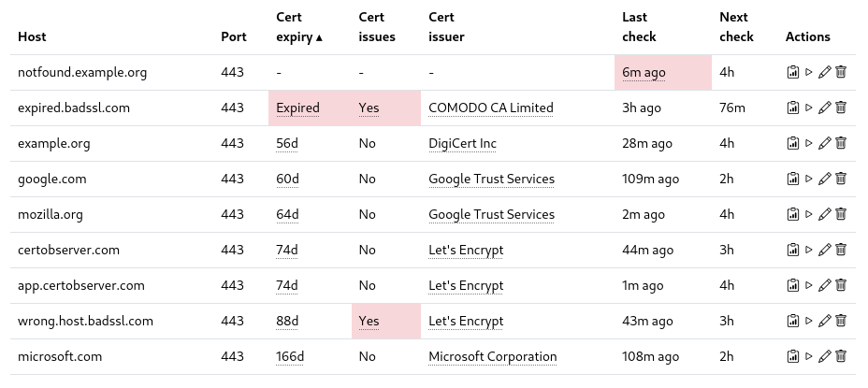Screen dimensions: 868x388
Task: Run check now for expired.badssl.com
Action: [809, 108]
